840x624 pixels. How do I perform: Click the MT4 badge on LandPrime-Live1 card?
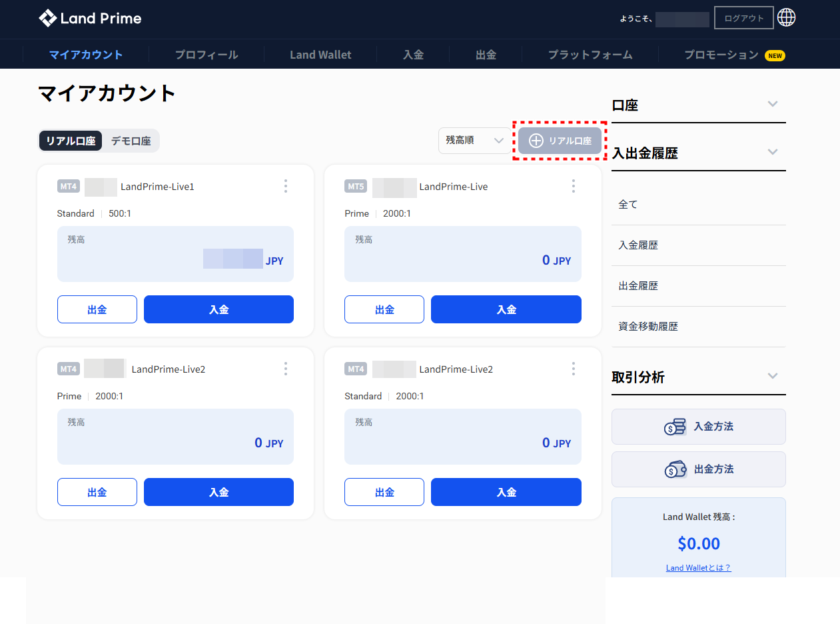(69, 187)
